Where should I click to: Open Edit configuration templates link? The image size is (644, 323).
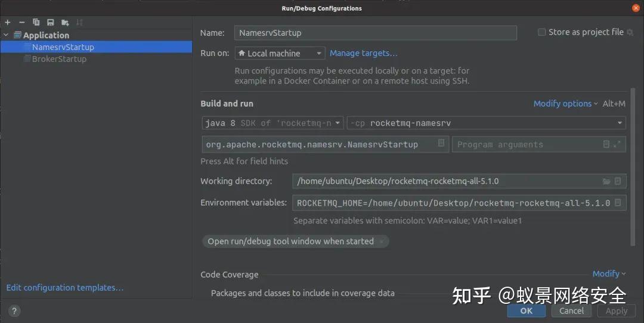(65, 288)
